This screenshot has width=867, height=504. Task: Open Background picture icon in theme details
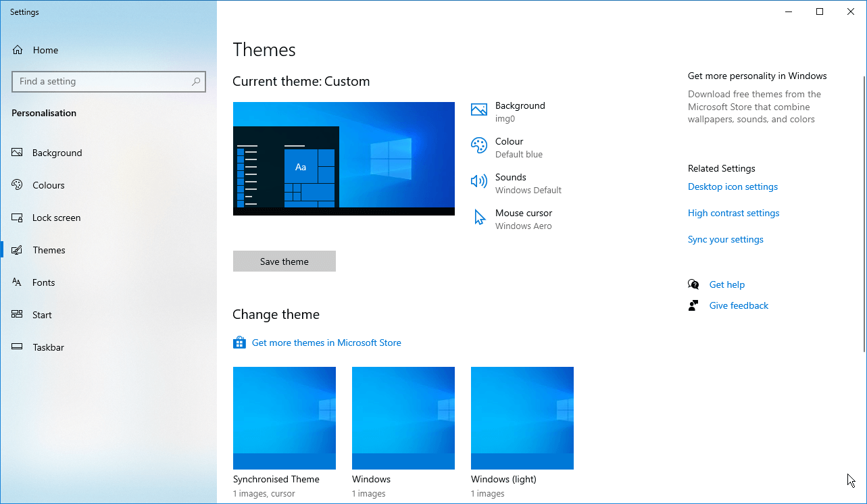coord(478,110)
